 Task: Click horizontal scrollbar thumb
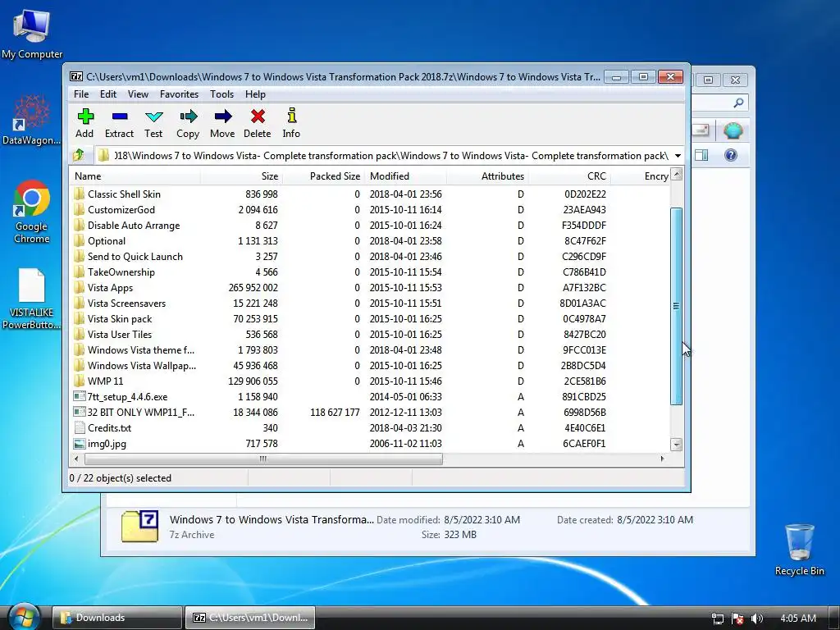coord(263,459)
